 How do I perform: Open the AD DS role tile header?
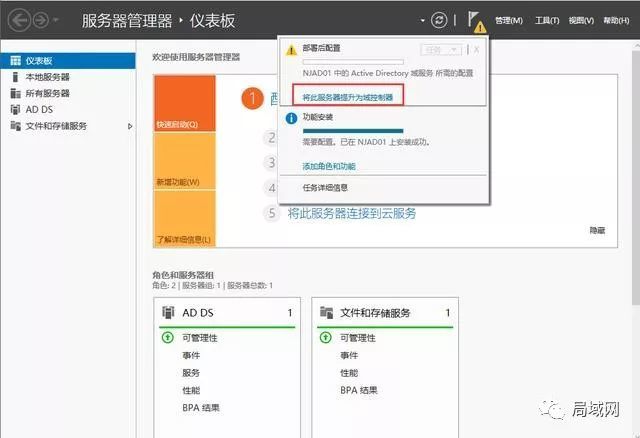point(227,313)
